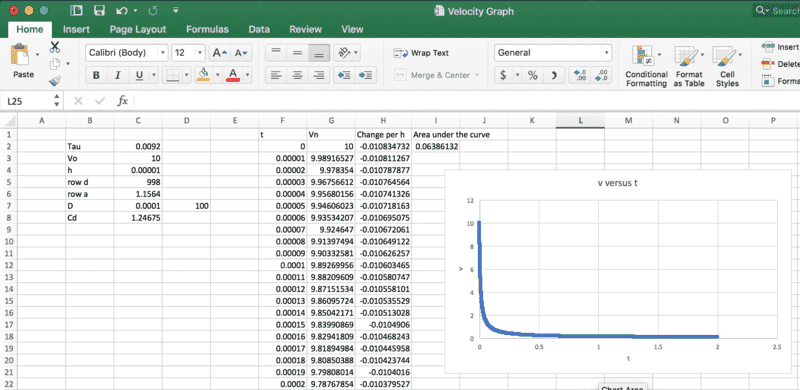
Task: Align text to the middle vertically
Action: [x=297, y=53]
